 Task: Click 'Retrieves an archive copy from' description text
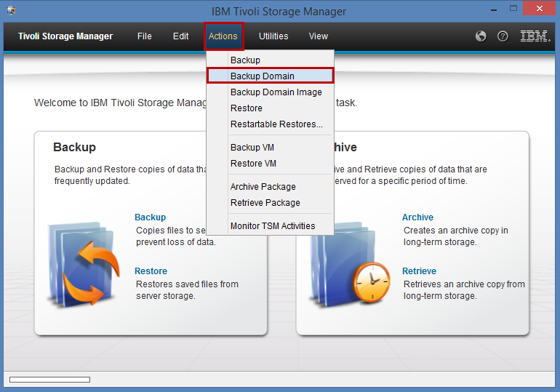[464, 284]
